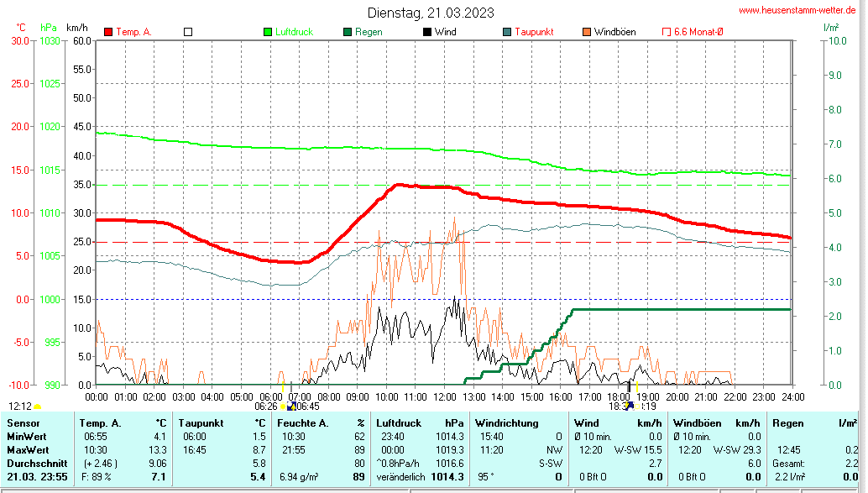
Task: Click the yellow sun icon beside 12:12
Action: (x=38, y=406)
